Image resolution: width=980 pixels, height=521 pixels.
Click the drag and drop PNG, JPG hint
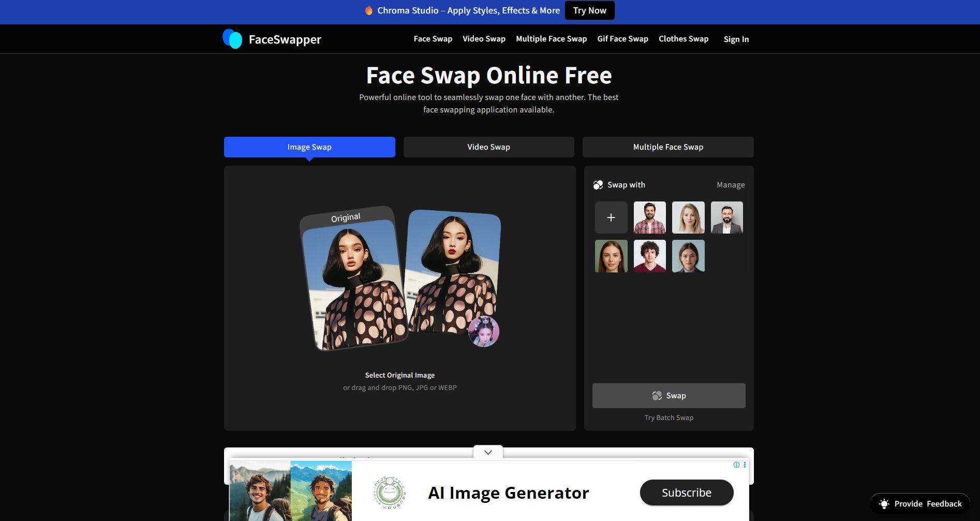click(400, 387)
